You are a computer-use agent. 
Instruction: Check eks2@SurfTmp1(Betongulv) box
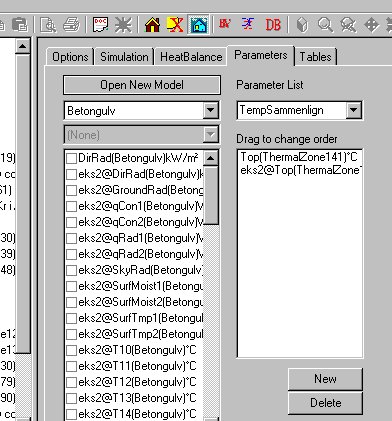click(x=71, y=318)
